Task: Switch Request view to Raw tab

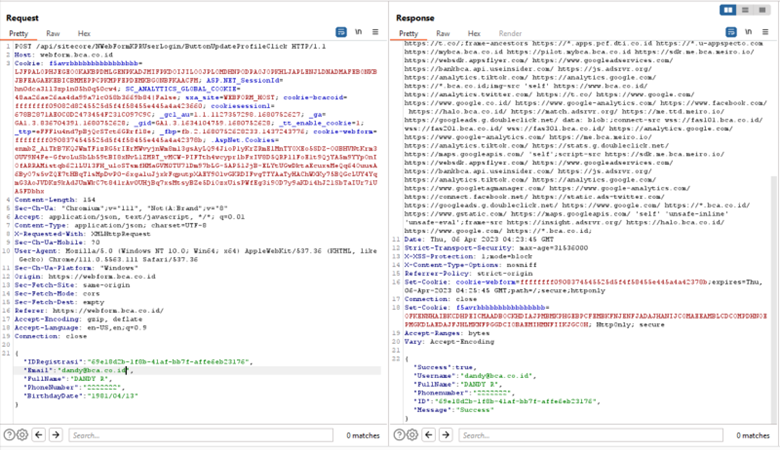Action: click(53, 34)
